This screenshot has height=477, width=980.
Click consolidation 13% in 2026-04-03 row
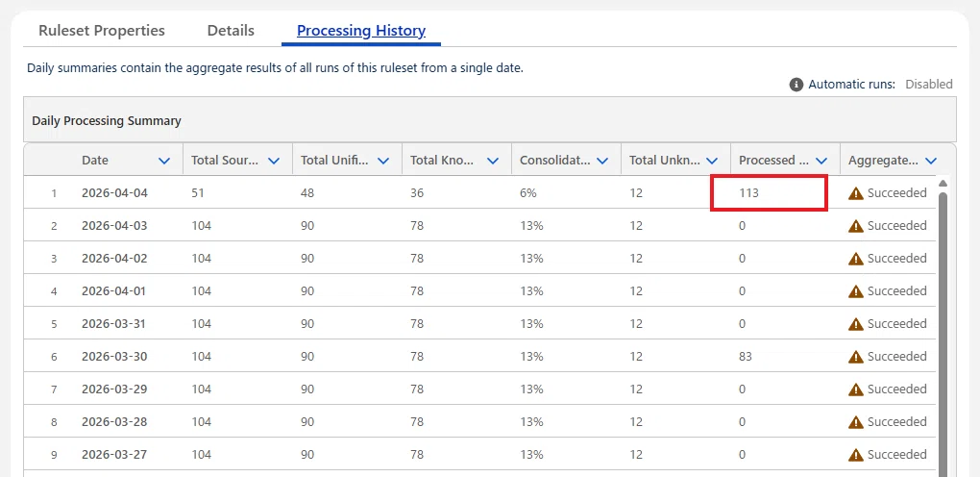click(x=531, y=225)
